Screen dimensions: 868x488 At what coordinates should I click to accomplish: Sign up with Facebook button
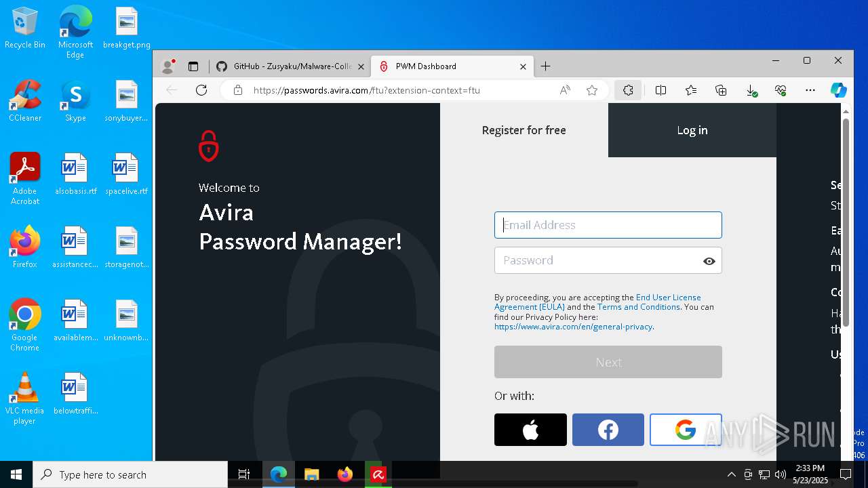(608, 430)
